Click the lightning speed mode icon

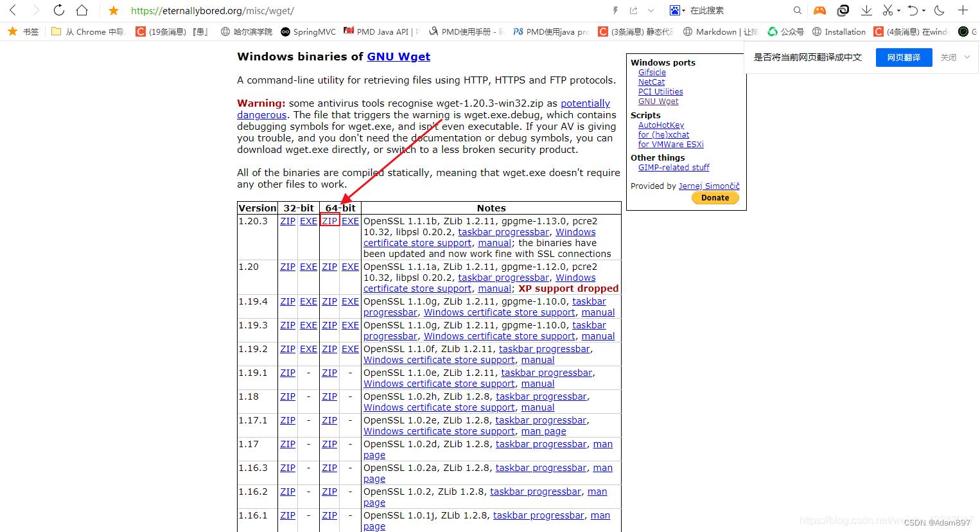(615, 10)
